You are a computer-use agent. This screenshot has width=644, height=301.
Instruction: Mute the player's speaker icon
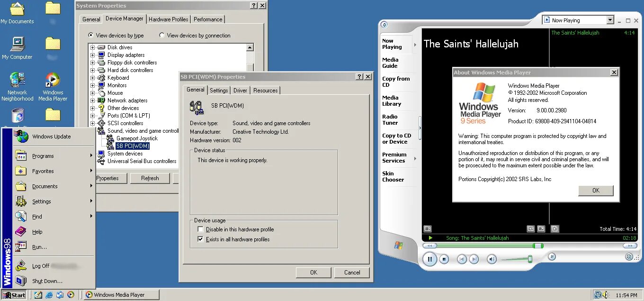pyautogui.click(x=491, y=259)
